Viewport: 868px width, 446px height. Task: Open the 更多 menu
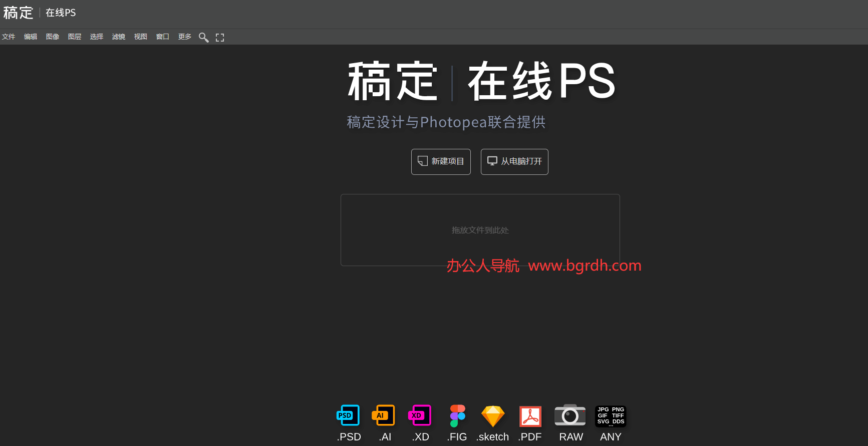(x=185, y=37)
